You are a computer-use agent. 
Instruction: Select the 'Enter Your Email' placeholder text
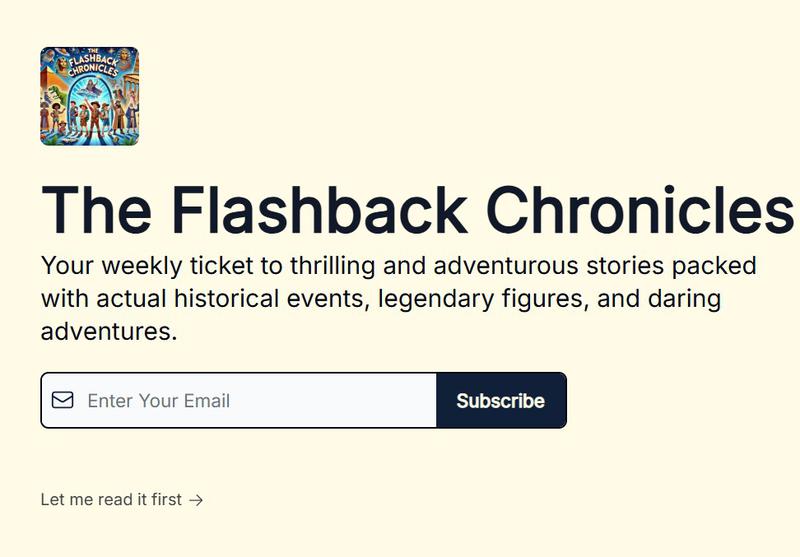coord(159,401)
